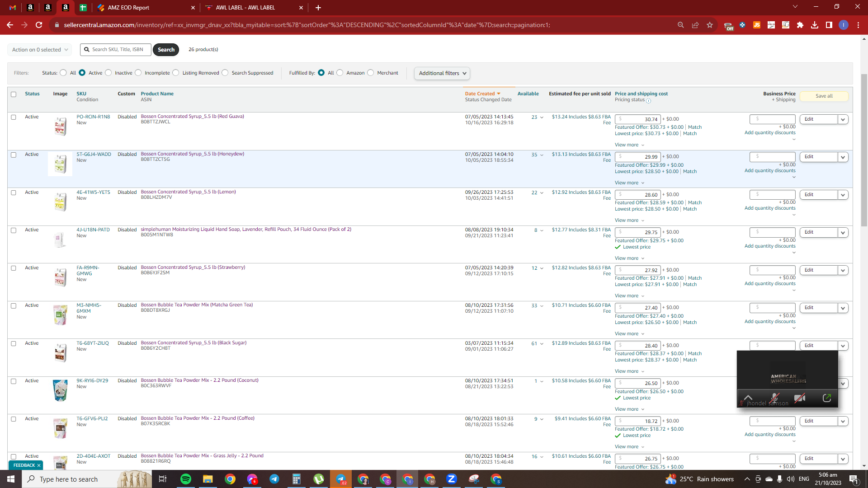The image size is (868, 488).
Task: Open the Chrome profile avatar
Action: tap(844, 25)
